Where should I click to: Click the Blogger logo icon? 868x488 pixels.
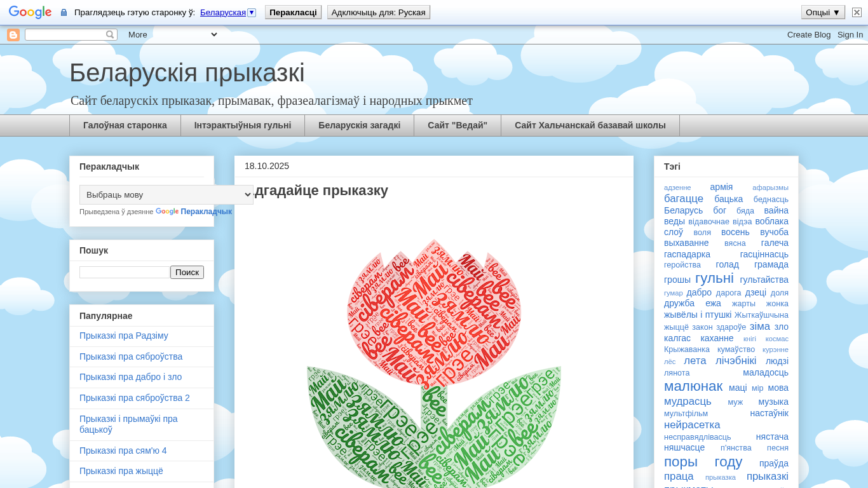click(x=13, y=35)
